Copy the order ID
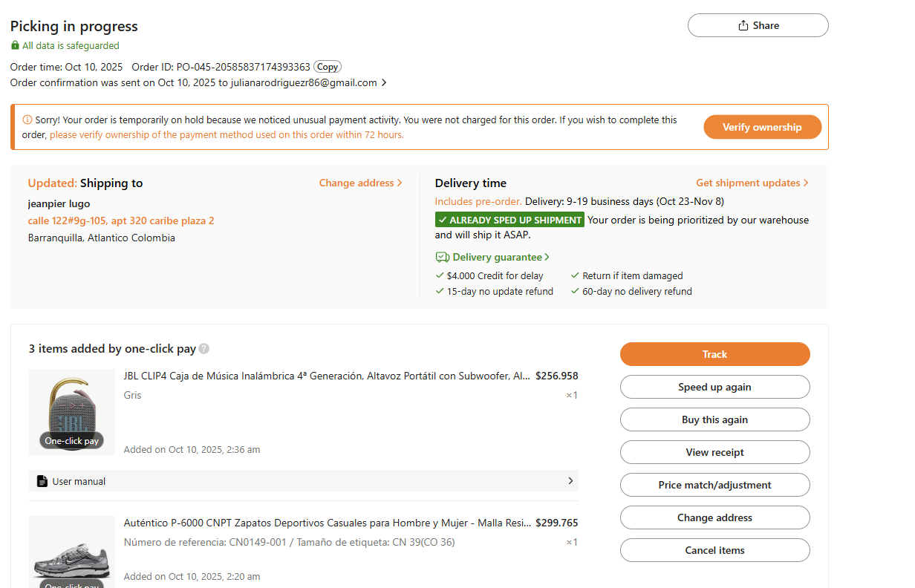 click(x=327, y=67)
